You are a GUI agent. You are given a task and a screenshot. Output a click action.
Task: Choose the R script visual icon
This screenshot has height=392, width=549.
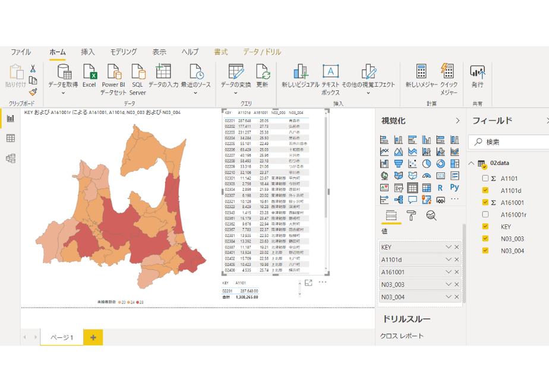point(440,188)
